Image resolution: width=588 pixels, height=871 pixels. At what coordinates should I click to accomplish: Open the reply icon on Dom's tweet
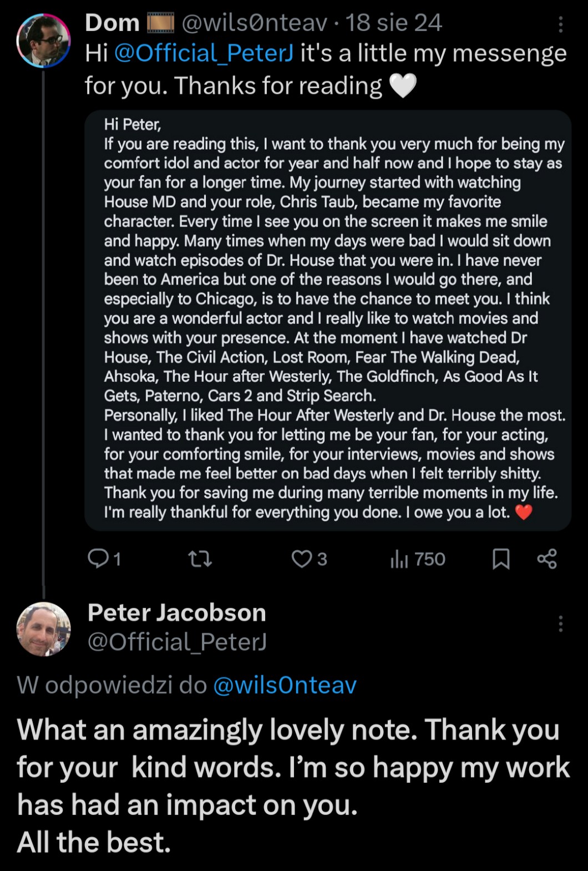[99, 559]
